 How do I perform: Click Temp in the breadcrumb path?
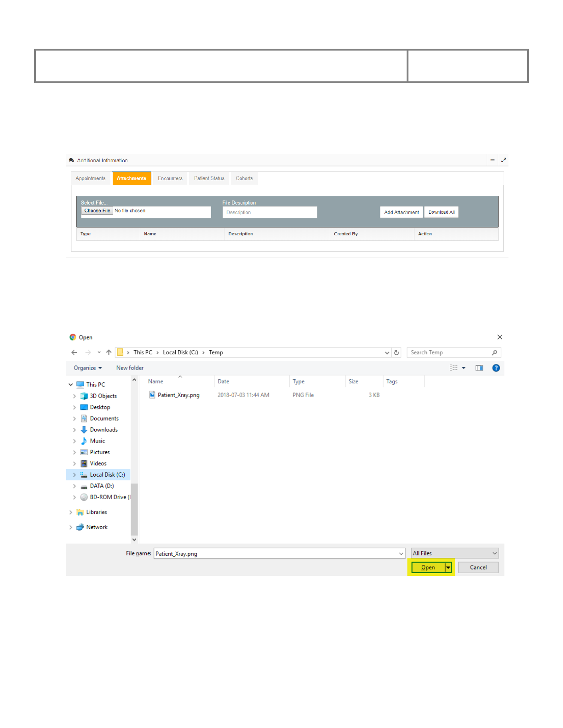click(216, 353)
